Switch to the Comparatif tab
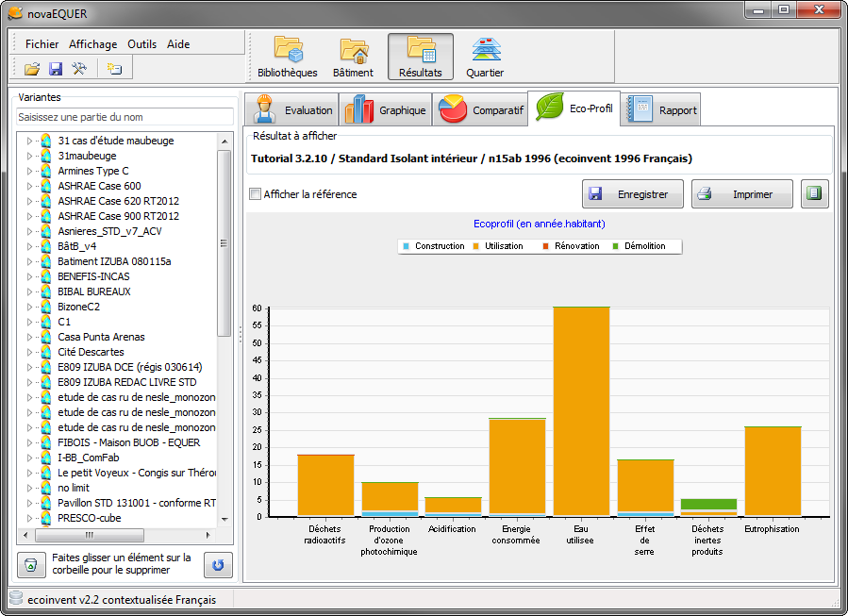Screen dimensions: 848x616 [x=480, y=109]
